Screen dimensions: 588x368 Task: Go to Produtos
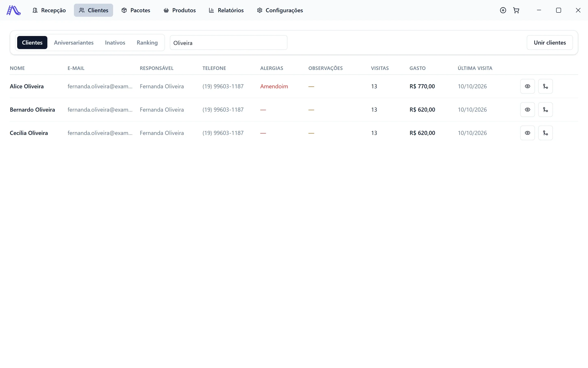click(179, 10)
